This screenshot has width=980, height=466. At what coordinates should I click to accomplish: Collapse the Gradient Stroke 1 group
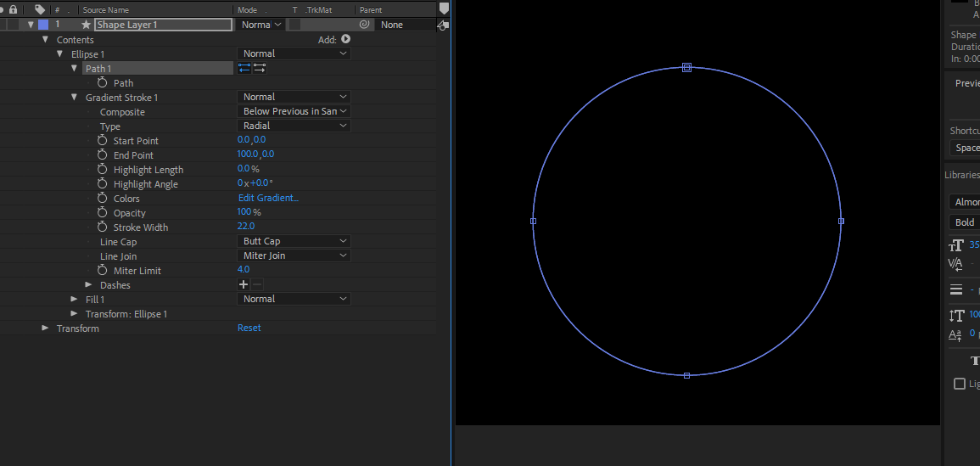pos(75,97)
